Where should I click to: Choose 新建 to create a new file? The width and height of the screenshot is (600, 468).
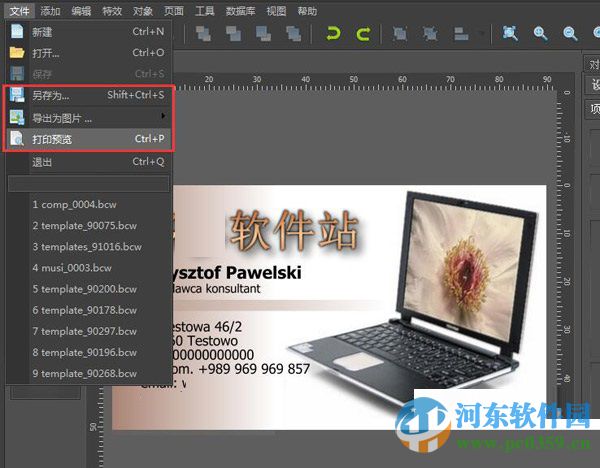point(89,32)
